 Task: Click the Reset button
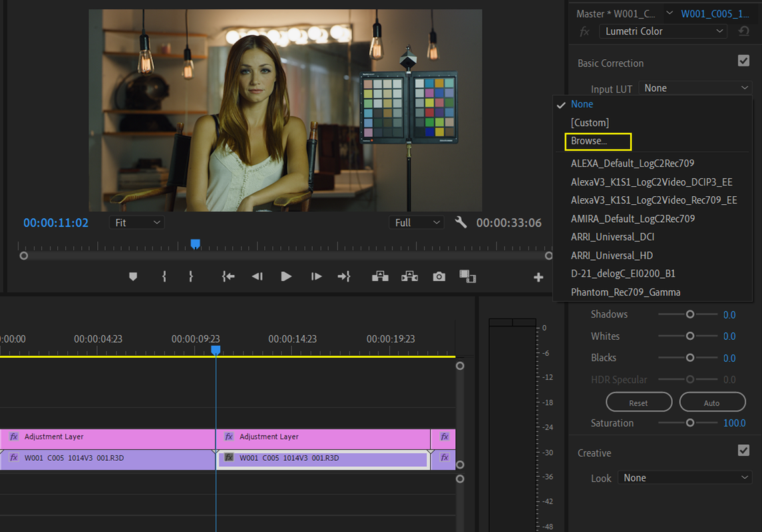[639, 402]
